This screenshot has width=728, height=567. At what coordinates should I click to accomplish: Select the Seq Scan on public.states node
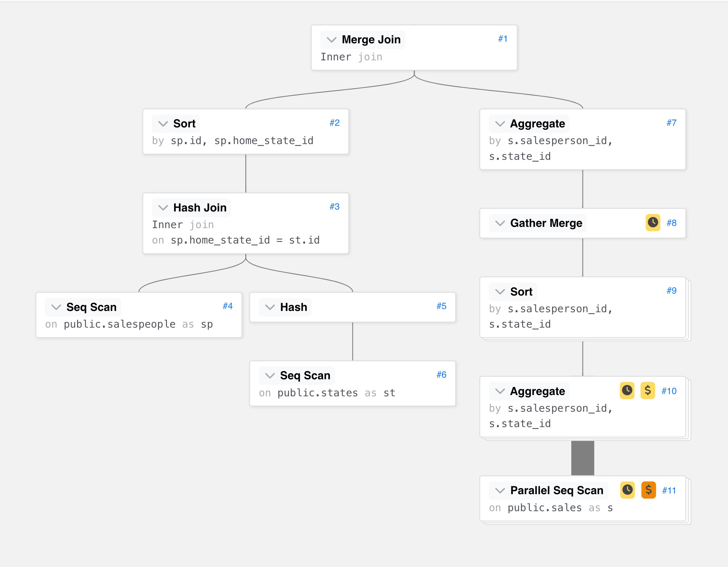[x=352, y=383]
